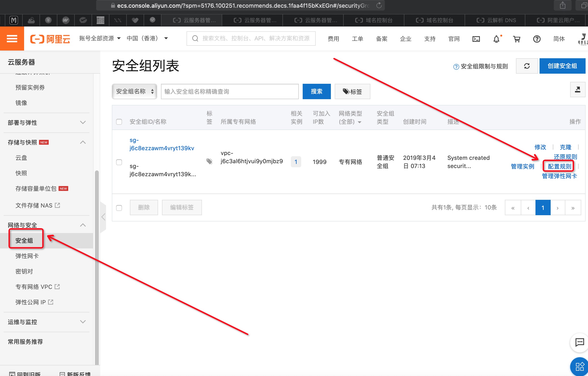Check the select-all header checkbox
This screenshot has height=376, width=588.
119,122
